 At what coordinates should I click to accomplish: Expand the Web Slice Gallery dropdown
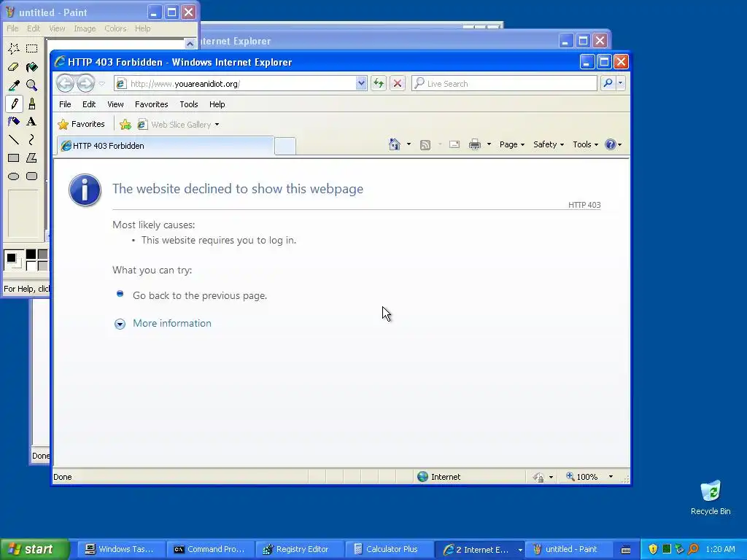tap(217, 125)
